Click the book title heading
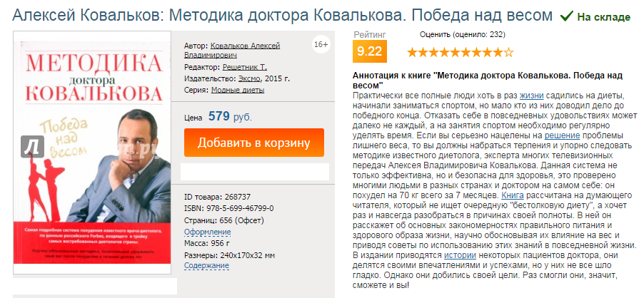The width and height of the screenshot is (644, 298). coord(283,15)
